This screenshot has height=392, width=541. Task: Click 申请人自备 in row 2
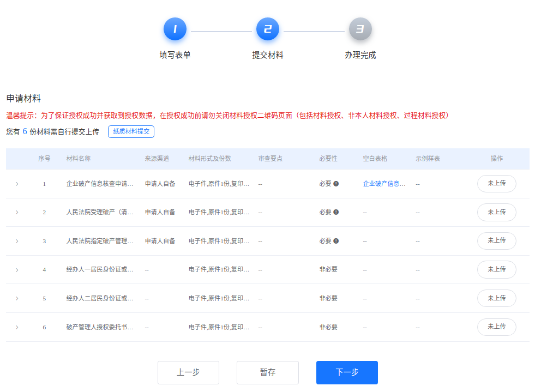[160, 212]
